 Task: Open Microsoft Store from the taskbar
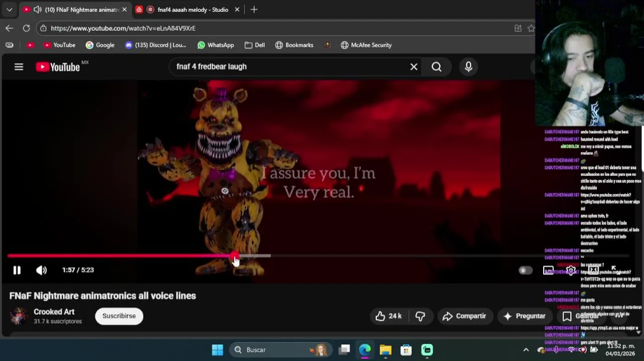click(406, 350)
